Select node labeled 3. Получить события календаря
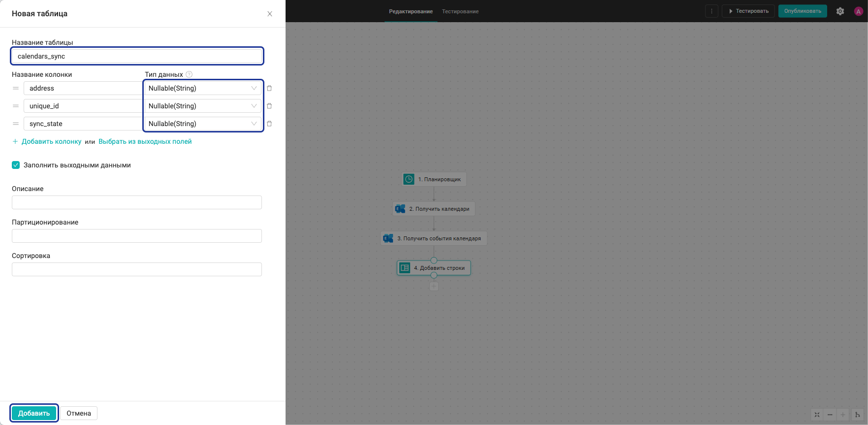 434,238
